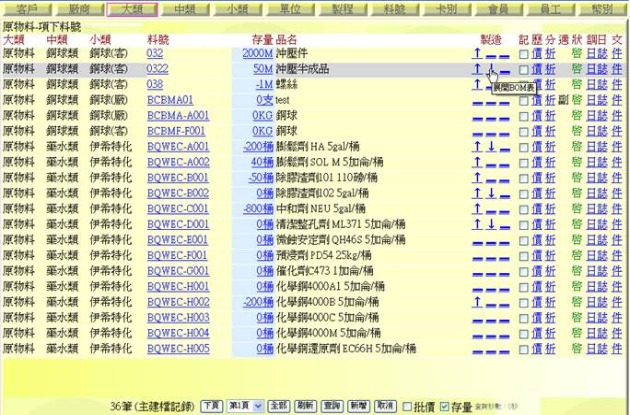This screenshot has height=415, width=630.
Task: Click the up arrow icon in row 038
Action: coord(477,85)
